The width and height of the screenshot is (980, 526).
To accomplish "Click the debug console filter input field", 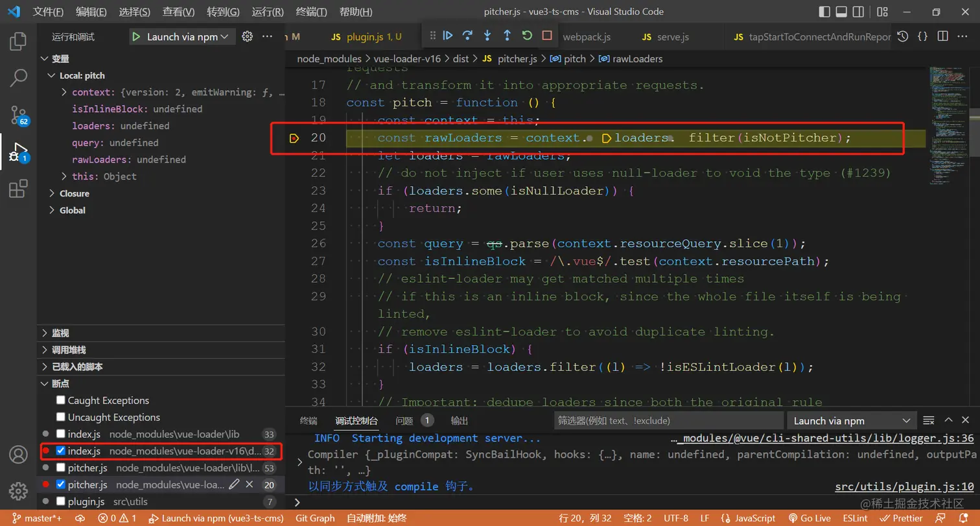I will (x=668, y=420).
